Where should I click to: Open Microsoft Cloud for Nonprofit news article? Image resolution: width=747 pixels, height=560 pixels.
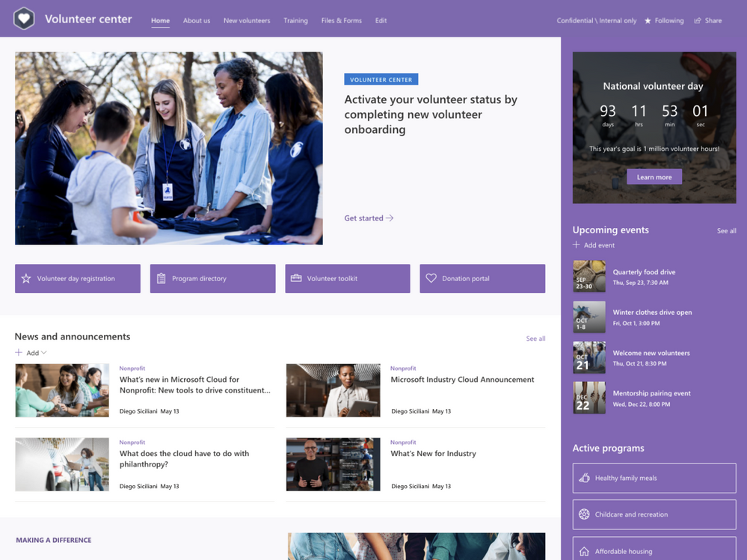point(195,385)
